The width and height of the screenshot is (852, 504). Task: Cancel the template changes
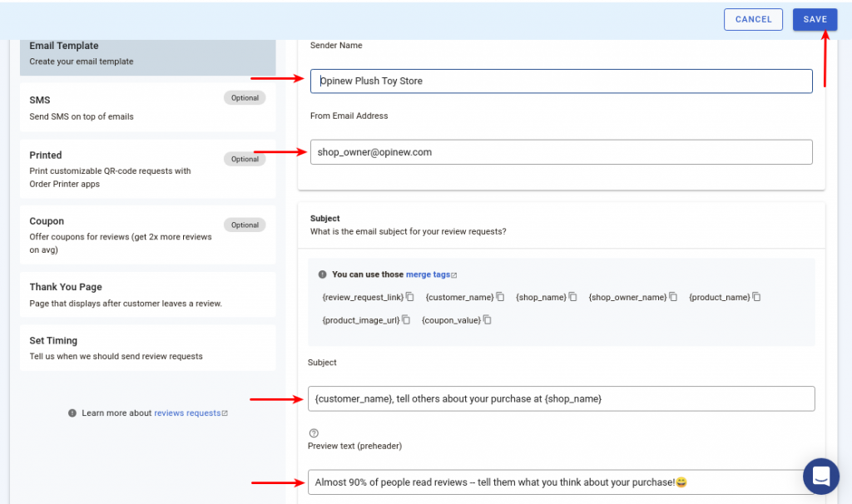coord(753,20)
